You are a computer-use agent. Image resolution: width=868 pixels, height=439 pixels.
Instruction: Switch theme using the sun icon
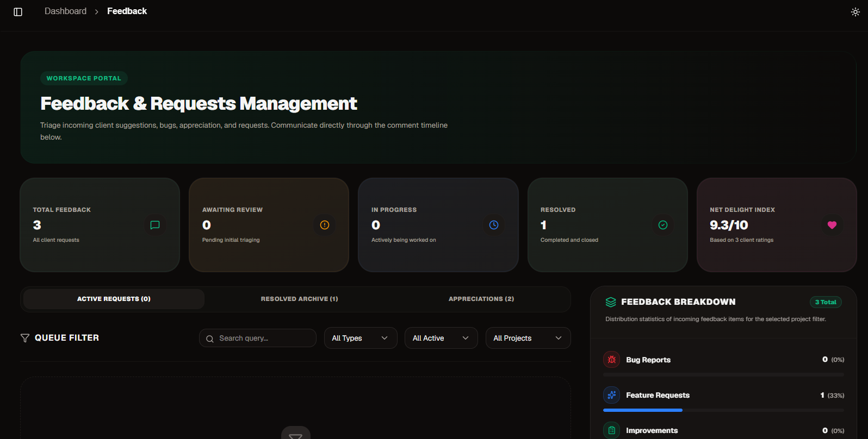[x=855, y=12]
